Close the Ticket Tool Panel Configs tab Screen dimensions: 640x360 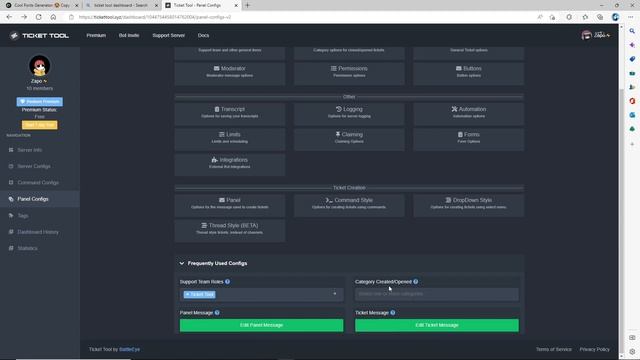[x=236, y=5]
